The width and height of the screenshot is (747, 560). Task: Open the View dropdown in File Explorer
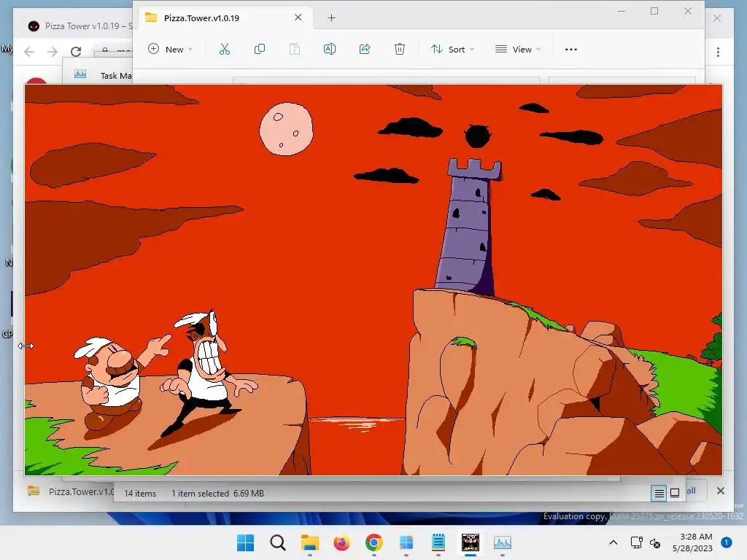[x=518, y=49]
